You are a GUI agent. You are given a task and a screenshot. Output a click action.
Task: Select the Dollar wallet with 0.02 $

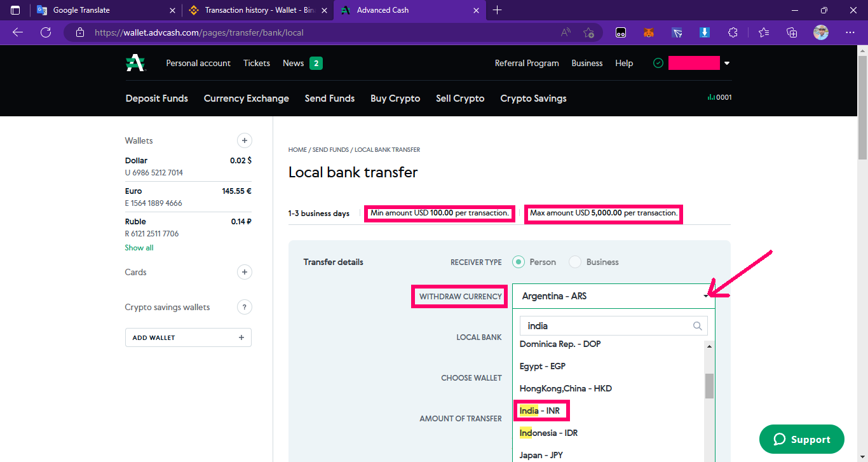point(188,166)
